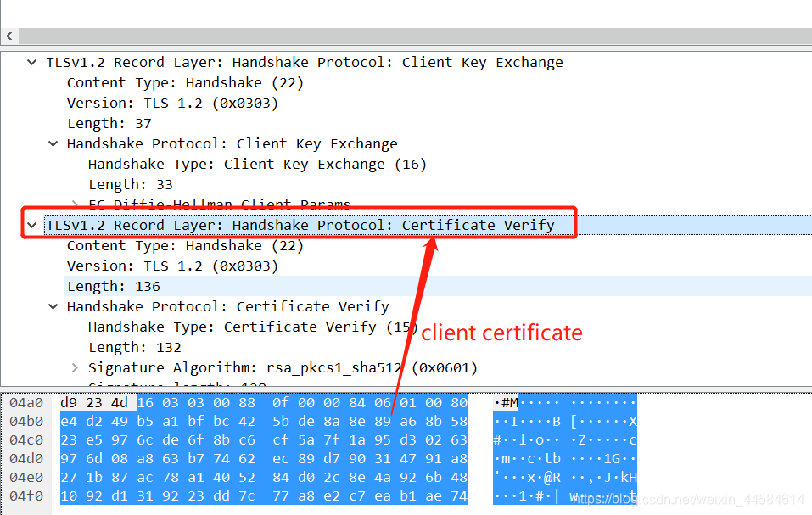This screenshot has height=515, width=812.
Task: Select the 'Length: 37' row
Action: click(x=109, y=124)
